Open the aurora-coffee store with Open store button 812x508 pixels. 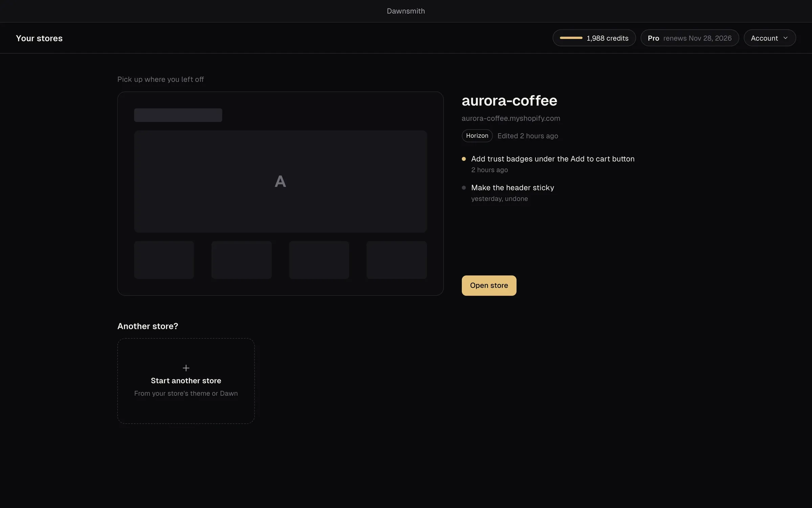pyautogui.click(x=489, y=285)
